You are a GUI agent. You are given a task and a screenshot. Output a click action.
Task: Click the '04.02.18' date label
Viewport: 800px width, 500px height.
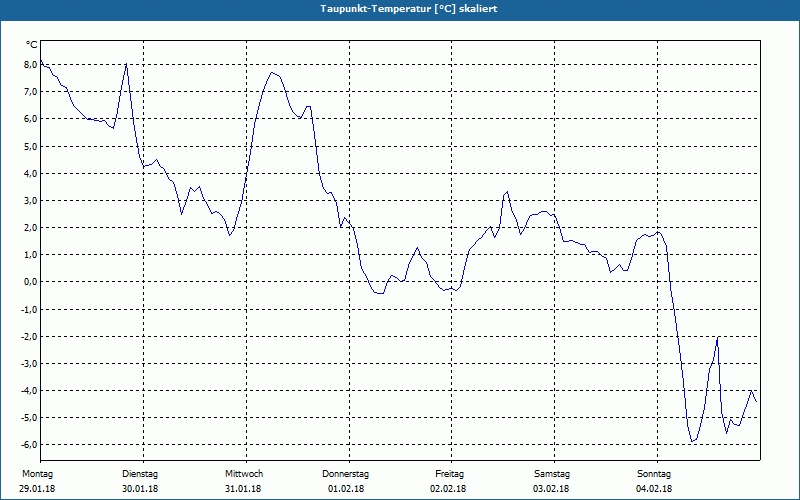click(654, 489)
